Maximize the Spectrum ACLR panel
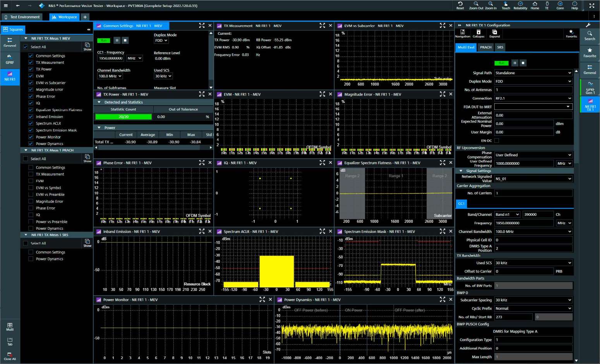 click(322, 231)
